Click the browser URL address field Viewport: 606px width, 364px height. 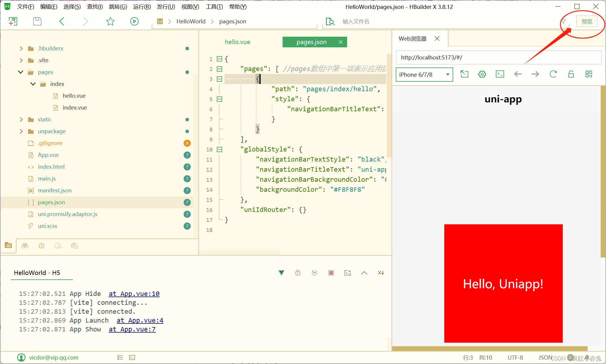point(499,57)
